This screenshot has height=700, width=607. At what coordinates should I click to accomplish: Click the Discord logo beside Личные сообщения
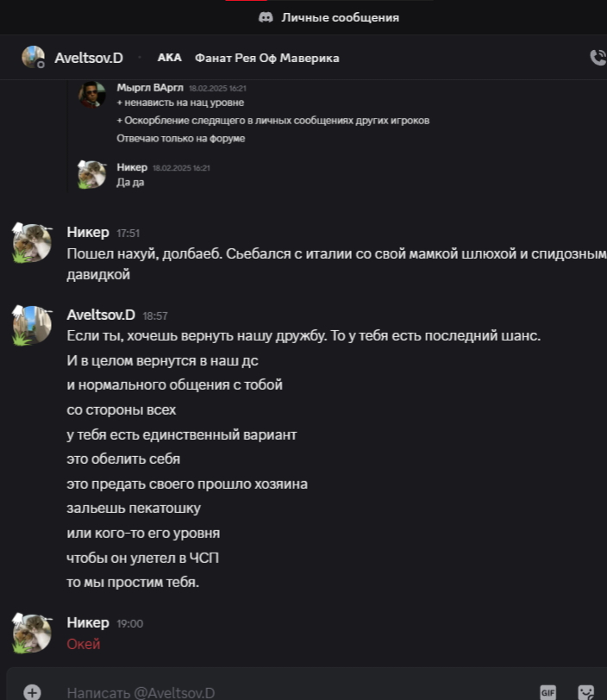[x=266, y=17]
